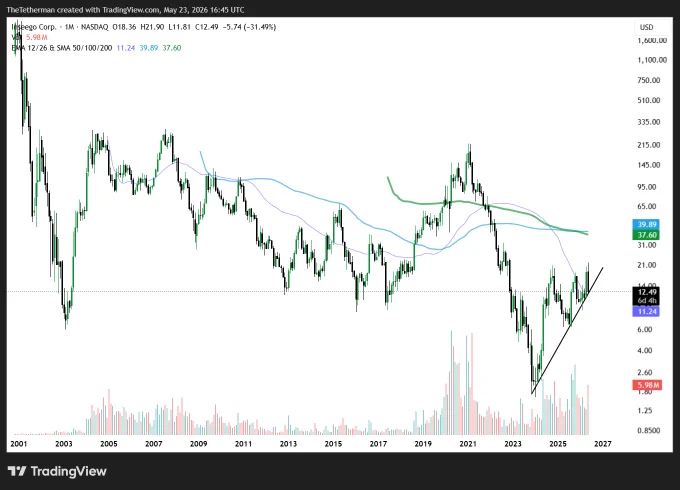Click the TradingView logo at bottom left

point(57,471)
